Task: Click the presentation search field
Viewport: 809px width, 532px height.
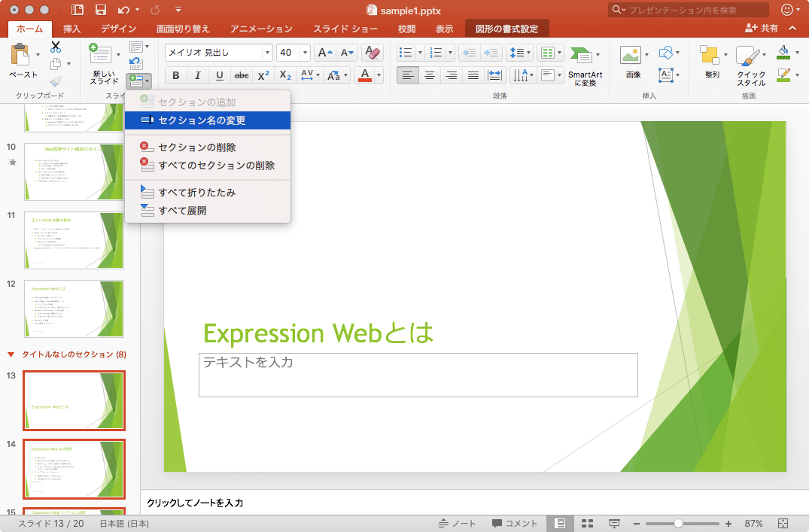Action: click(x=689, y=10)
